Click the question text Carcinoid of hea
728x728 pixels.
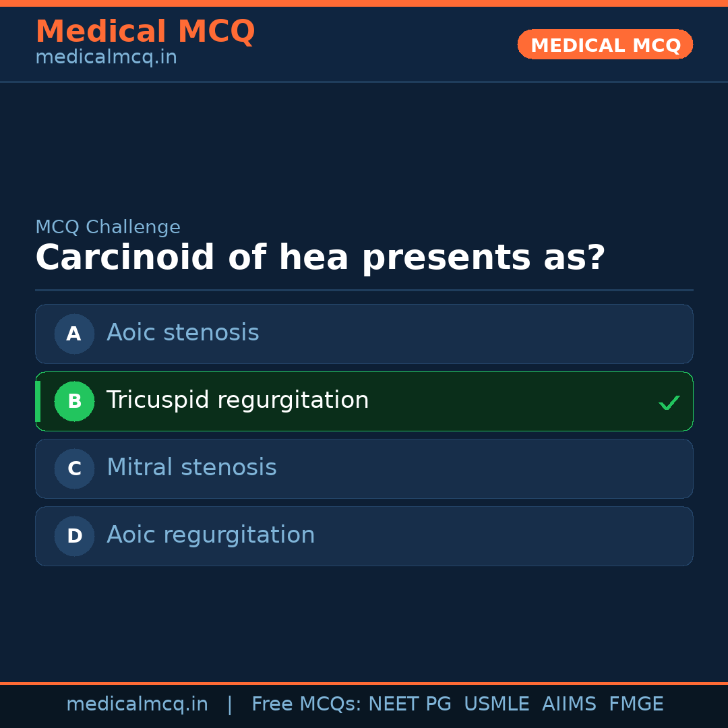click(321, 257)
